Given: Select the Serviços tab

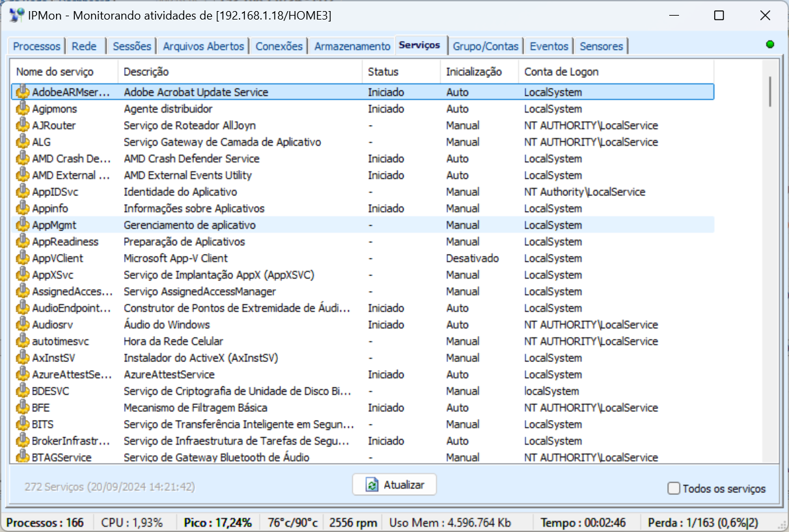Looking at the screenshot, I should click(x=420, y=45).
